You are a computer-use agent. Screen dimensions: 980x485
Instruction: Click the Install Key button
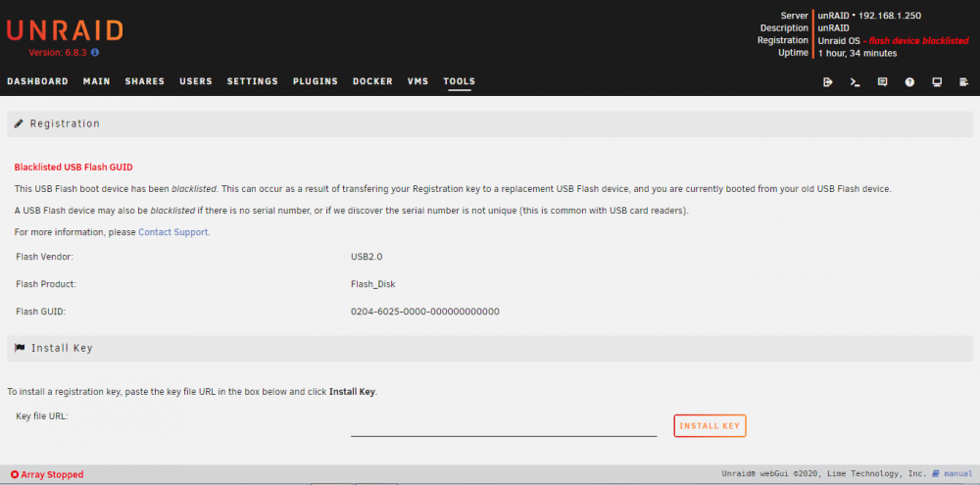710,425
